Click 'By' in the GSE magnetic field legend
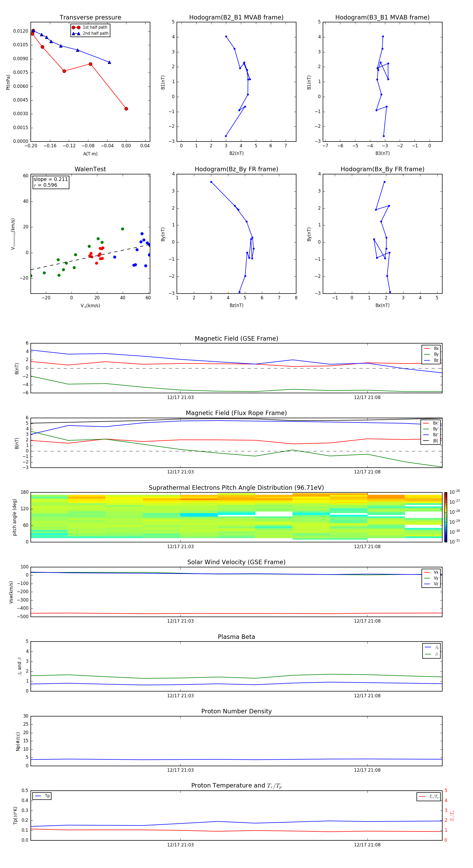The image size is (473, 868). (431, 354)
